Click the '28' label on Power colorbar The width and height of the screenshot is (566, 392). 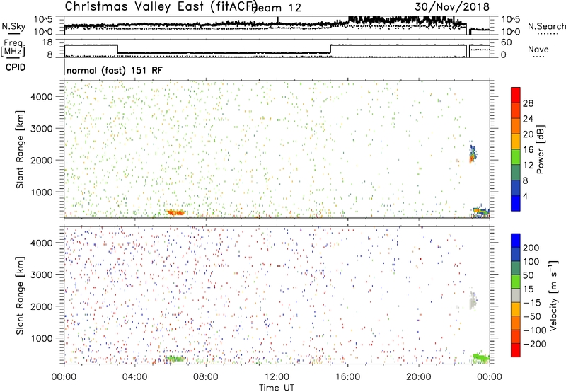coord(528,103)
